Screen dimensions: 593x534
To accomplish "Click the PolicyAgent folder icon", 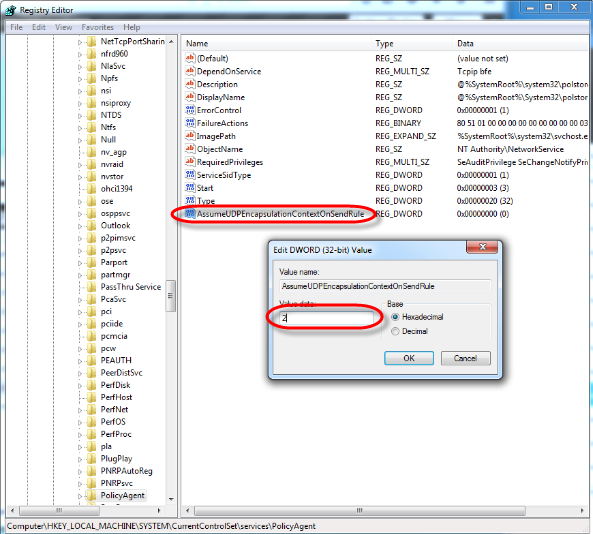I will point(91,495).
